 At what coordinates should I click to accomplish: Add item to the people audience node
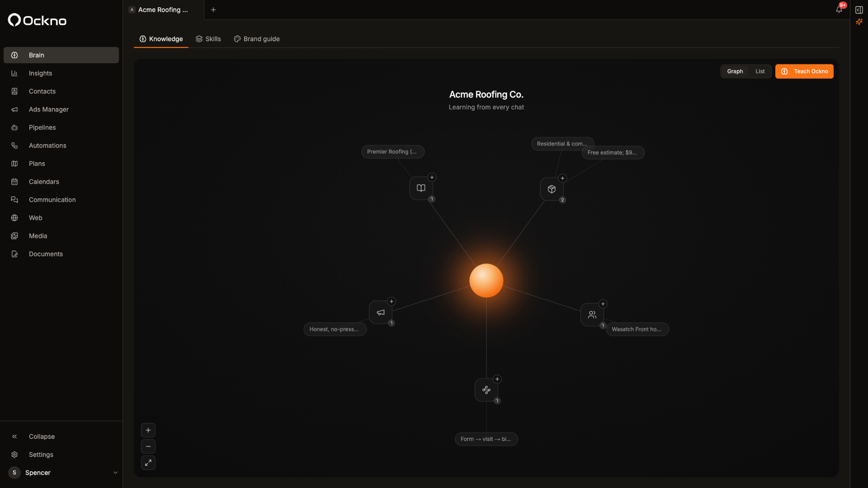click(x=603, y=304)
